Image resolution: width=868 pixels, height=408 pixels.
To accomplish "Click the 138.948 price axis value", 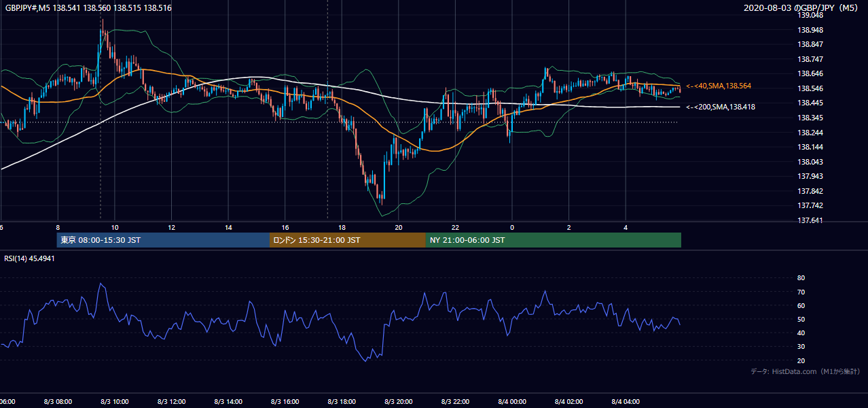I will (810, 30).
